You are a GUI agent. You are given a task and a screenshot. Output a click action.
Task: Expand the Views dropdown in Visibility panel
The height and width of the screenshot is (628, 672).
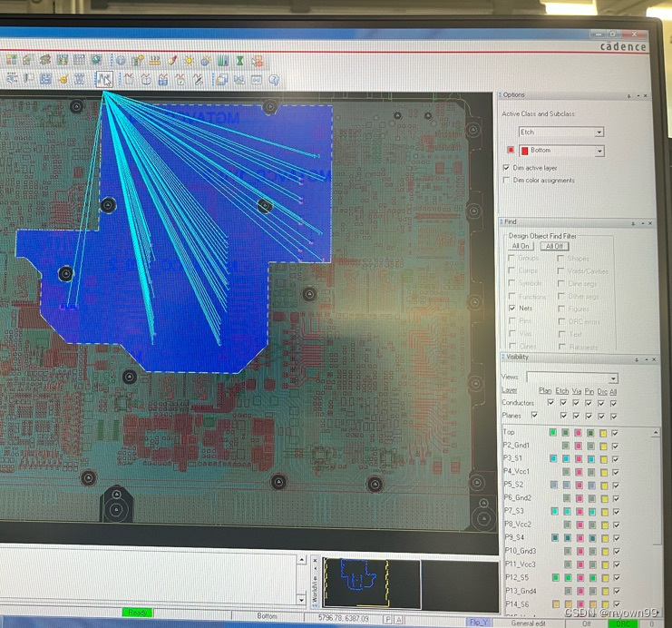tap(613, 378)
